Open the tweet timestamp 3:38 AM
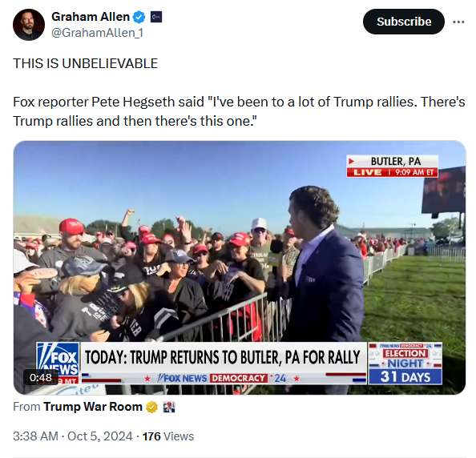The image size is (476, 458). point(35,436)
